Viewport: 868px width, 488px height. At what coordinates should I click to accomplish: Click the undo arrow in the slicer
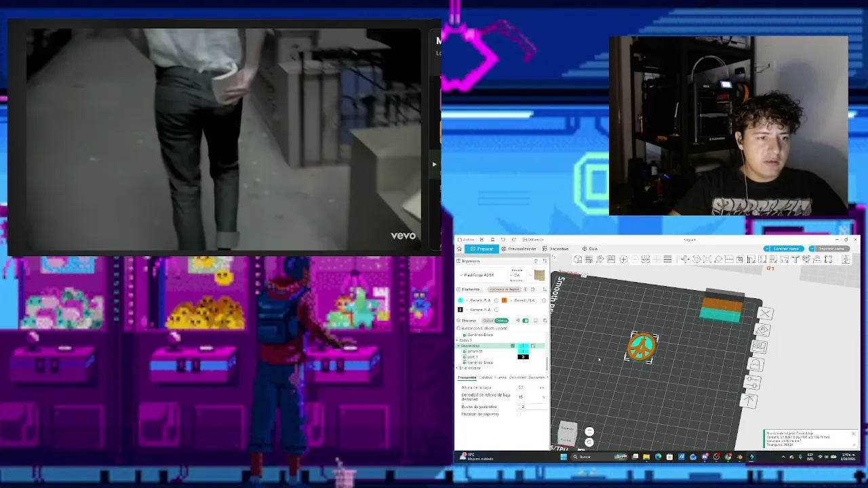(502, 239)
